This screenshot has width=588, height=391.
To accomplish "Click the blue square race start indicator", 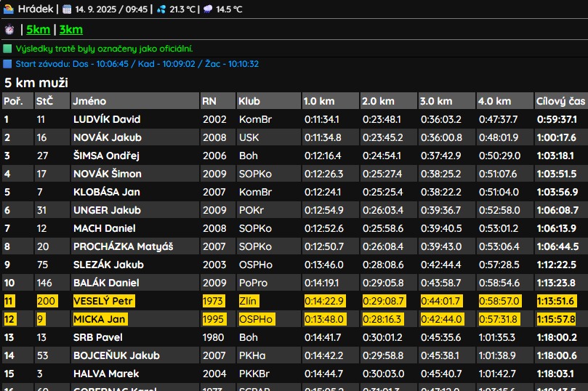I will pyautogui.click(x=8, y=64).
